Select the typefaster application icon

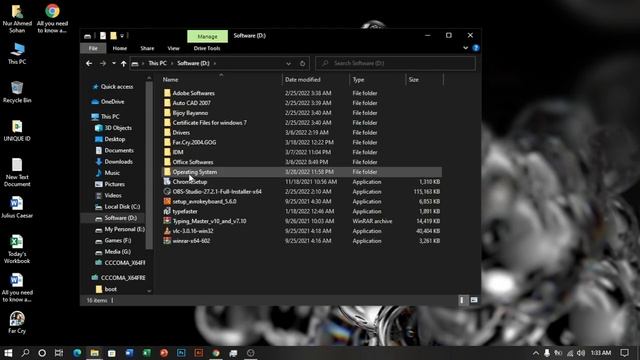[x=167, y=211]
